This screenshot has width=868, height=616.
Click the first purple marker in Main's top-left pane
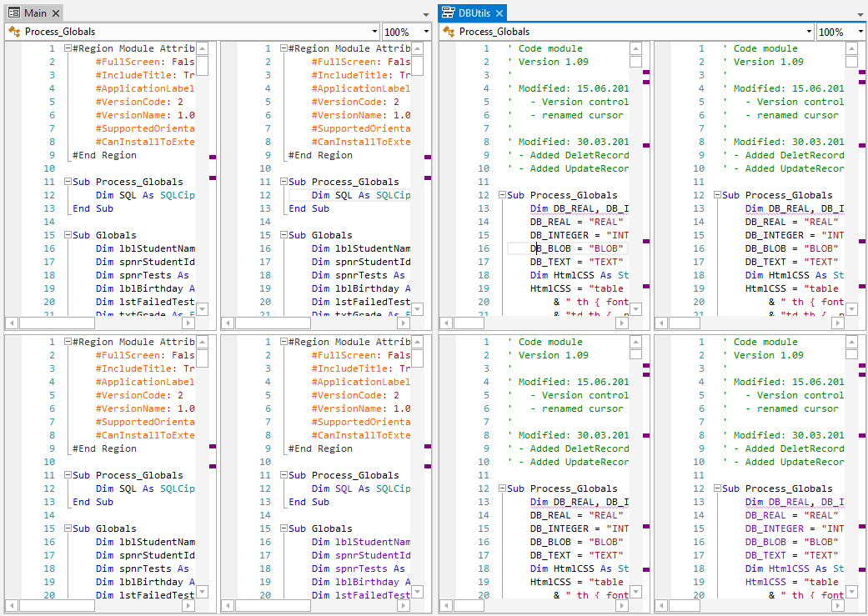coord(213,157)
